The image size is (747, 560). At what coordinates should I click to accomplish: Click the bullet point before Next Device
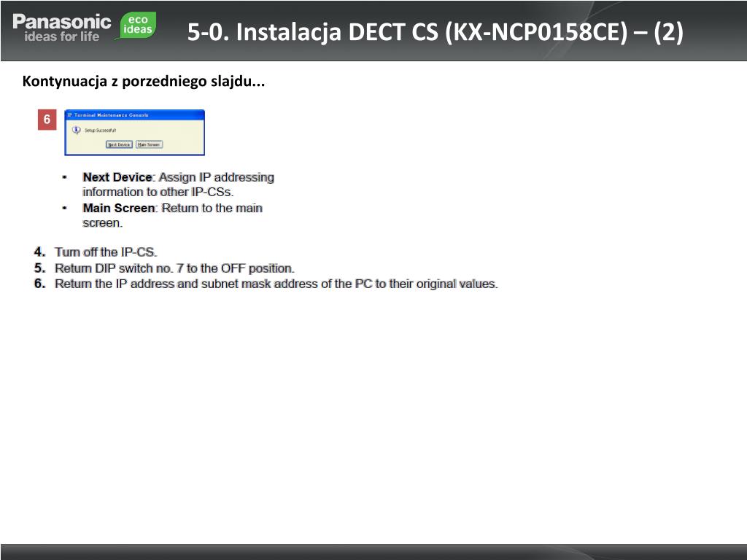click(x=65, y=177)
